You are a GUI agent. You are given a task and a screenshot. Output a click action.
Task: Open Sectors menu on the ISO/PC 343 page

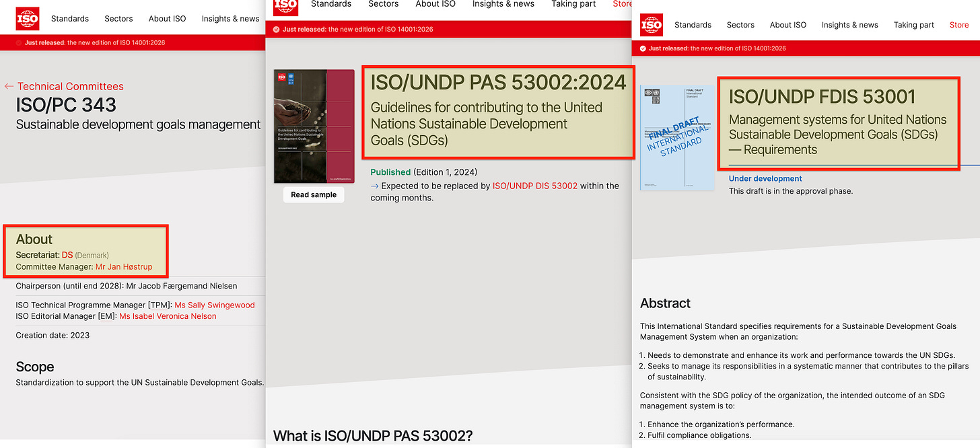pyautogui.click(x=118, y=19)
